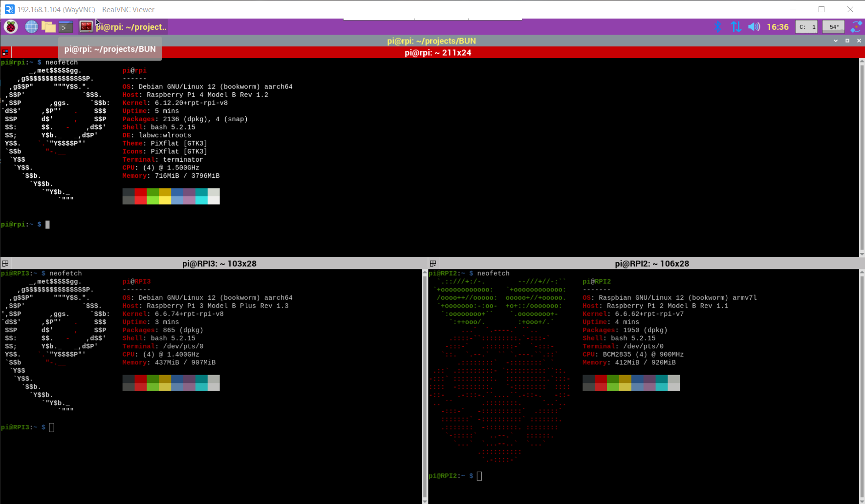865x504 pixels.
Task: Click the line Memory: 716MiB / 3796MiB
Action: [171, 176]
